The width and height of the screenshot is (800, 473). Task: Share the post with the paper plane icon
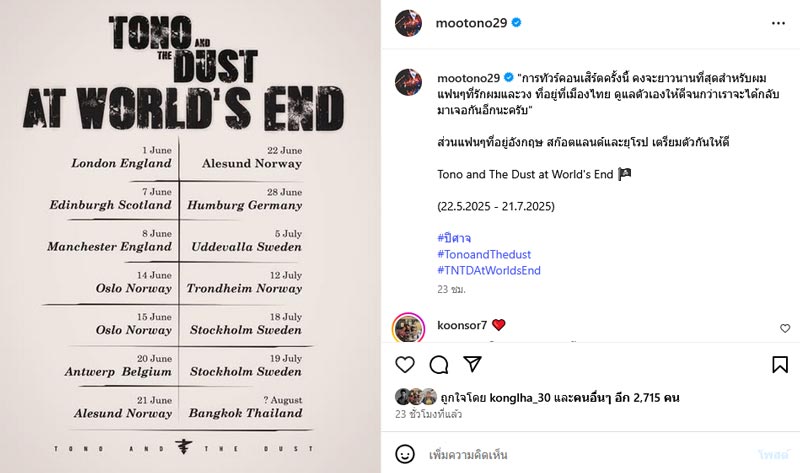(473, 365)
